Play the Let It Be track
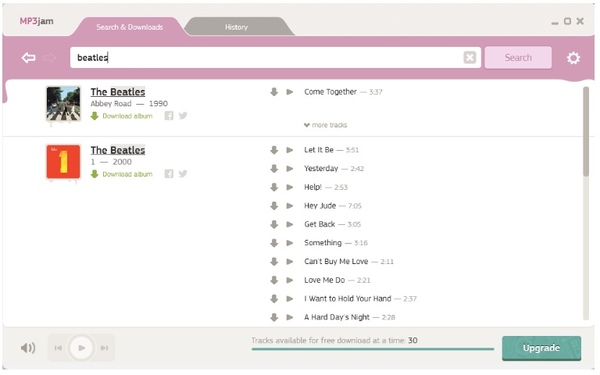Image resolution: width=600 pixels, height=375 pixels. point(290,150)
